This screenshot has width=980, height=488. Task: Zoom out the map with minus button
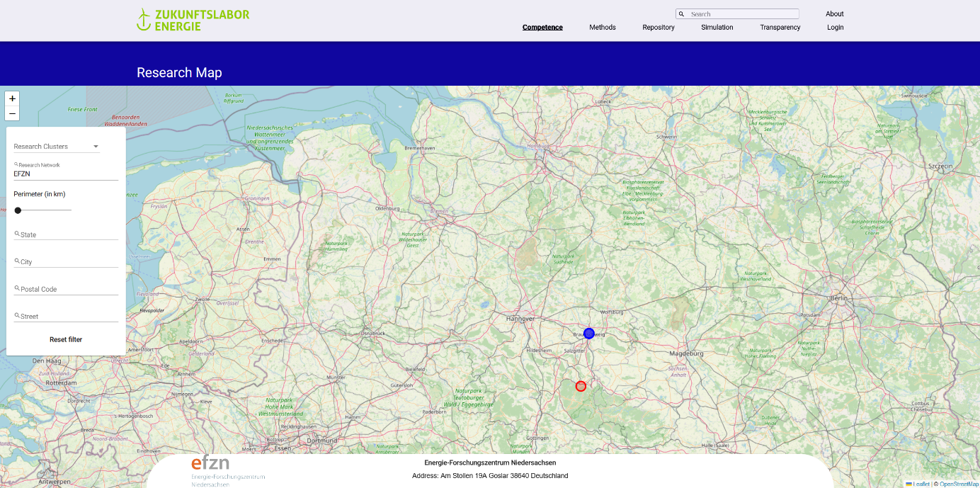coord(12,113)
